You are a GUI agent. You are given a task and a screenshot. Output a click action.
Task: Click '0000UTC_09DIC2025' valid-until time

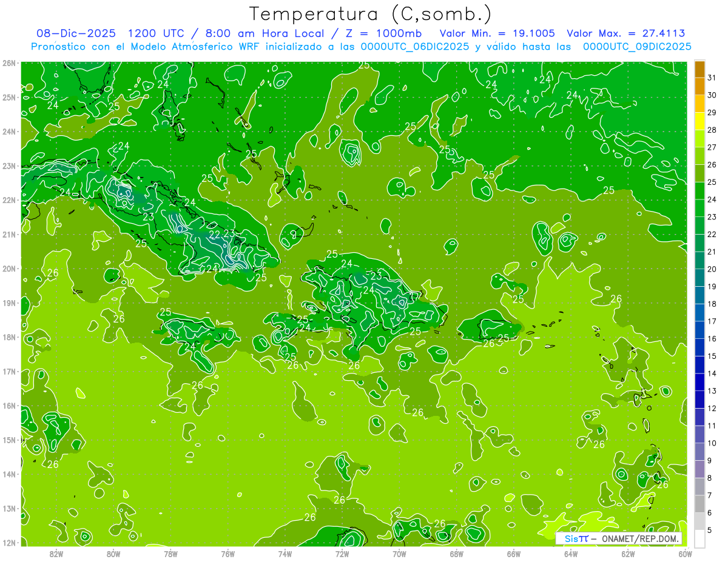[x=637, y=47]
